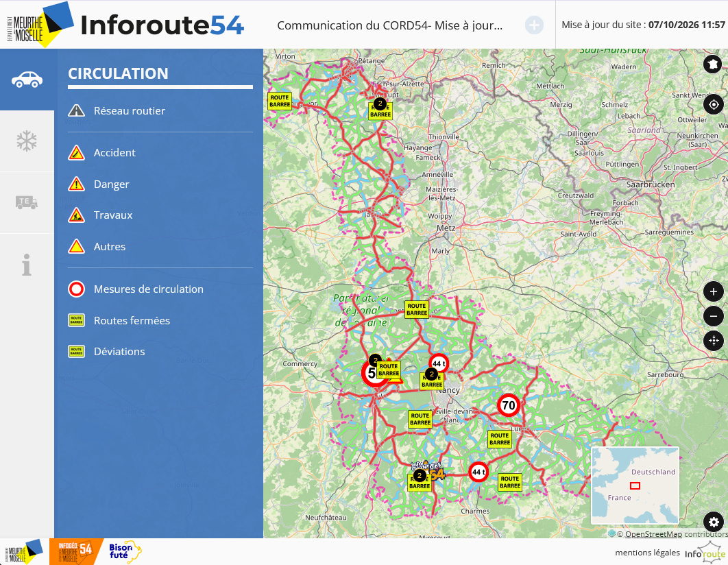Open the Infogéo 54 footer logo

[75, 551]
